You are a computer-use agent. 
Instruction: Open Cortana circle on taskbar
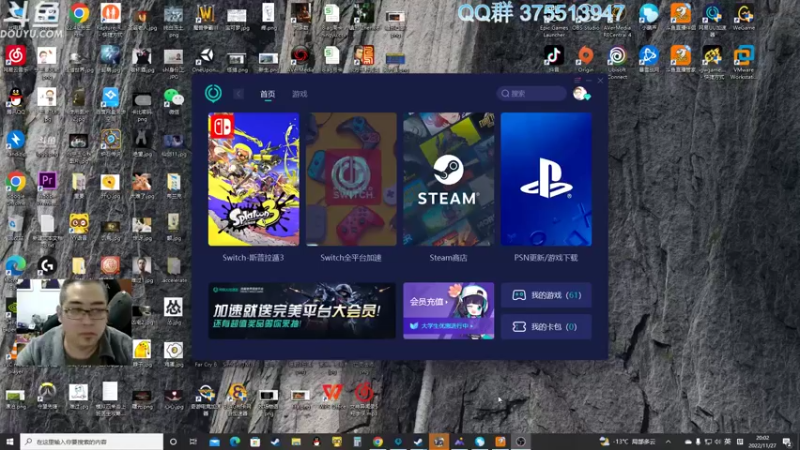173,441
